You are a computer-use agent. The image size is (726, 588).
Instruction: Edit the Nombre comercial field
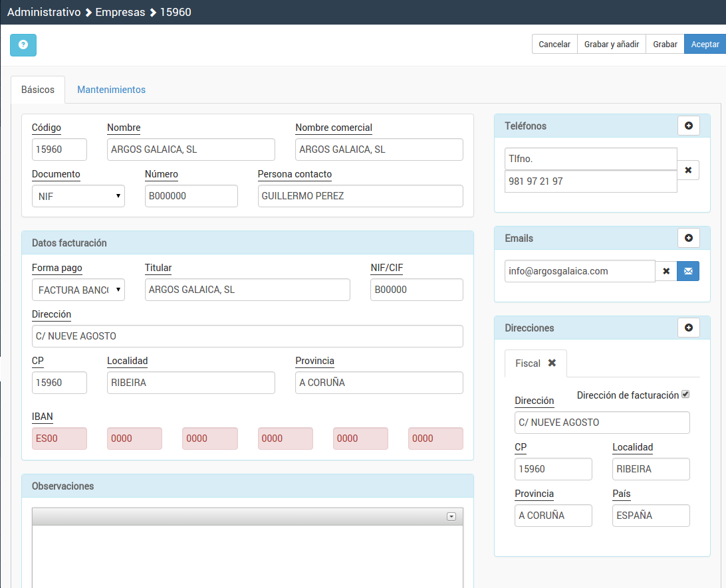coord(379,149)
